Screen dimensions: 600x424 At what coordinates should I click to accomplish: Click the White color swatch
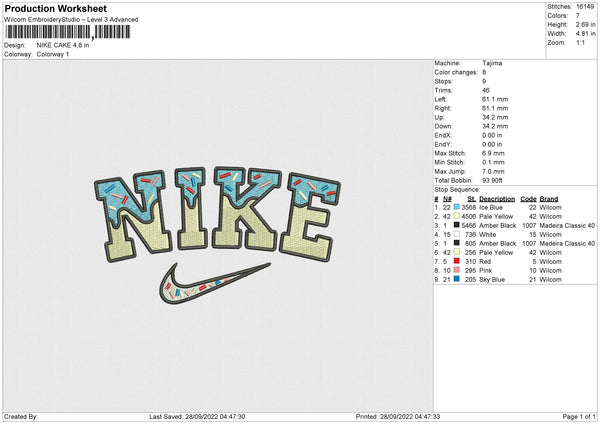point(457,234)
